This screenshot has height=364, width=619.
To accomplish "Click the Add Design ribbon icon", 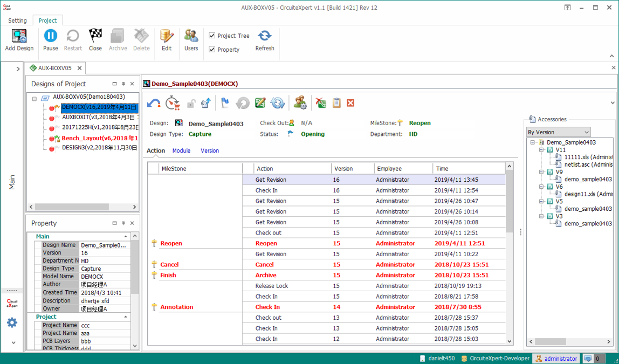I will click(x=19, y=36).
